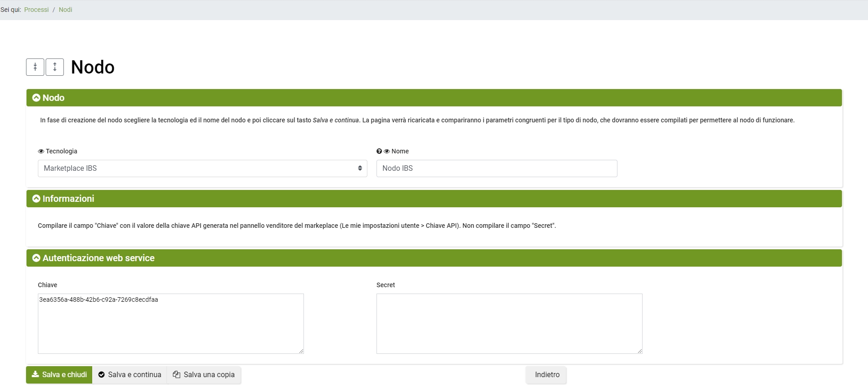Click the eye icon next to Nome
Screen dimensions: 868x389
pyautogui.click(x=387, y=151)
